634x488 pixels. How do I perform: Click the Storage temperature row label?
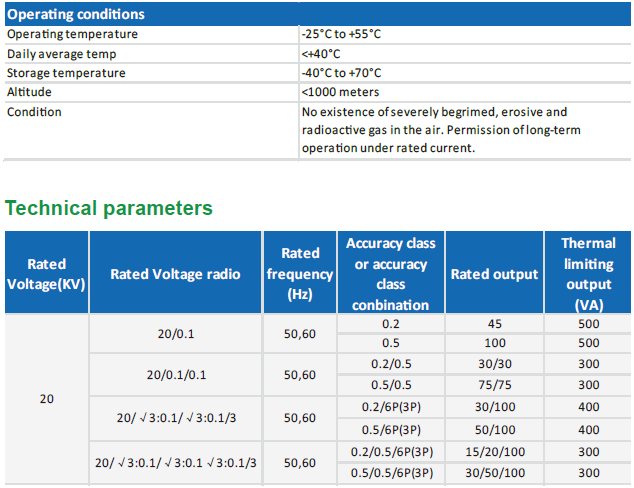click(66, 73)
